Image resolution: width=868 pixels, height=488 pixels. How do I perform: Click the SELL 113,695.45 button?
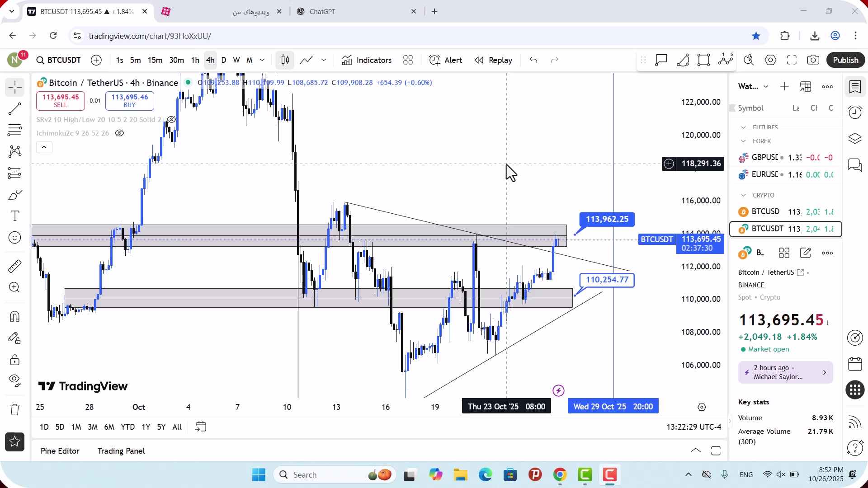(61, 101)
